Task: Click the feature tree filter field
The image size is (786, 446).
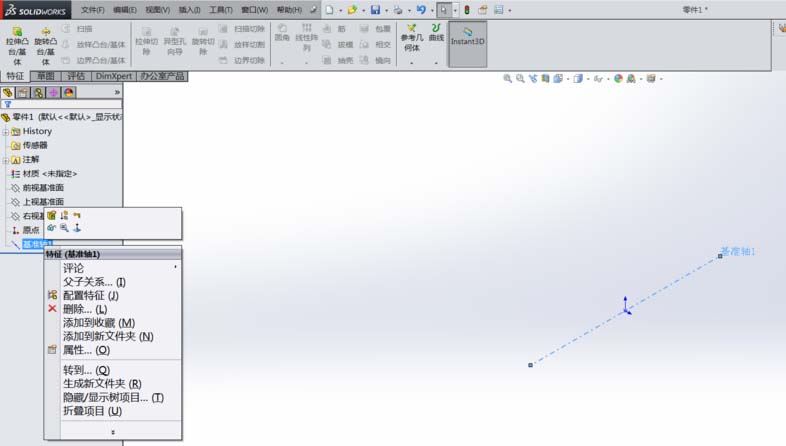Action: click(61, 104)
